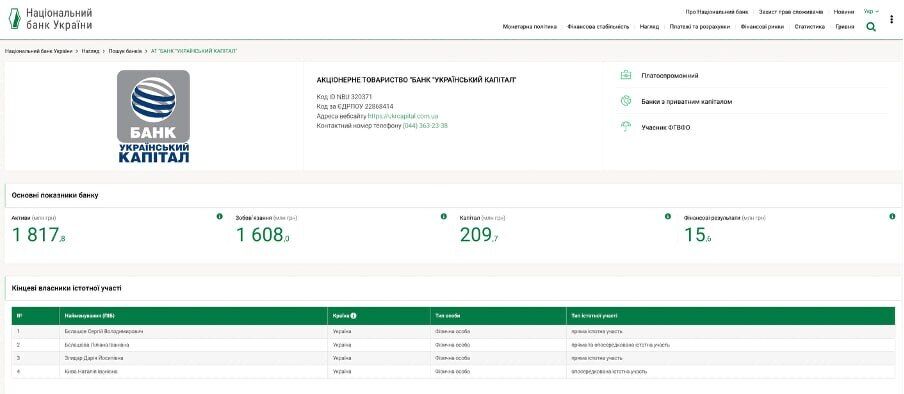Open Захист прав споживачів link
904x394 pixels.
click(790, 12)
